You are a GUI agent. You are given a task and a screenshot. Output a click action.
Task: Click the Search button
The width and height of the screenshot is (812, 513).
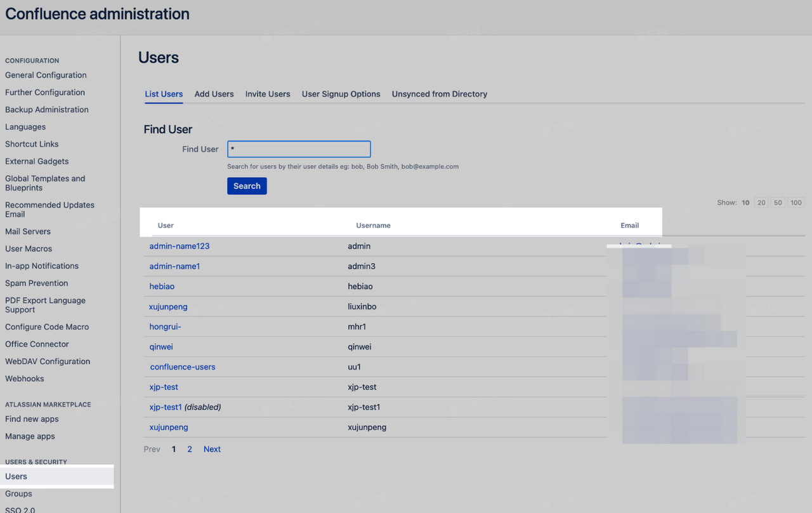click(x=246, y=186)
